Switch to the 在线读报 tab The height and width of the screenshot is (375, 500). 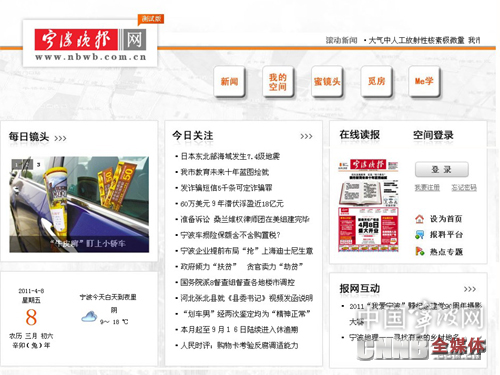pos(359,135)
